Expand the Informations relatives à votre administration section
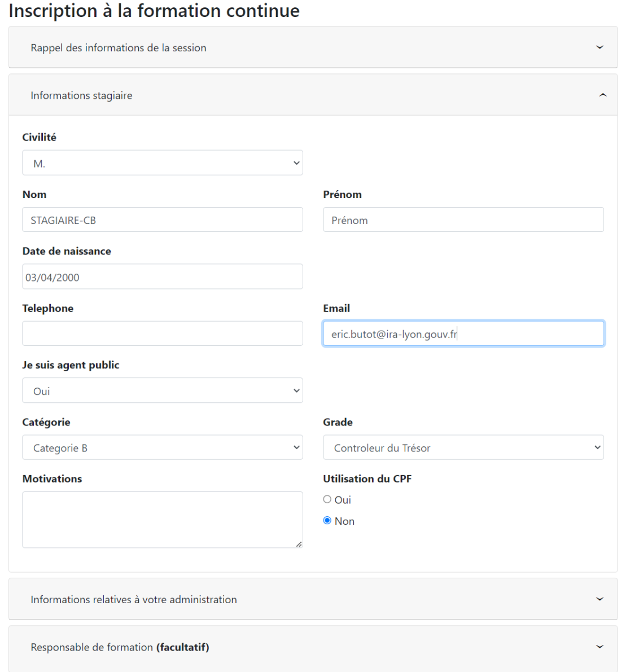The width and height of the screenshot is (621, 672). 600,599
